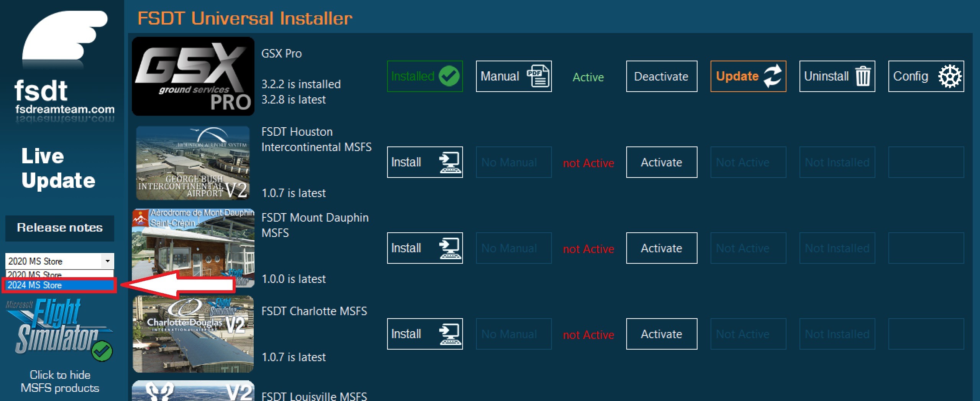980x401 pixels.
Task: Click the GSX Pro Installed checkmark button
Action: [x=425, y=76]
